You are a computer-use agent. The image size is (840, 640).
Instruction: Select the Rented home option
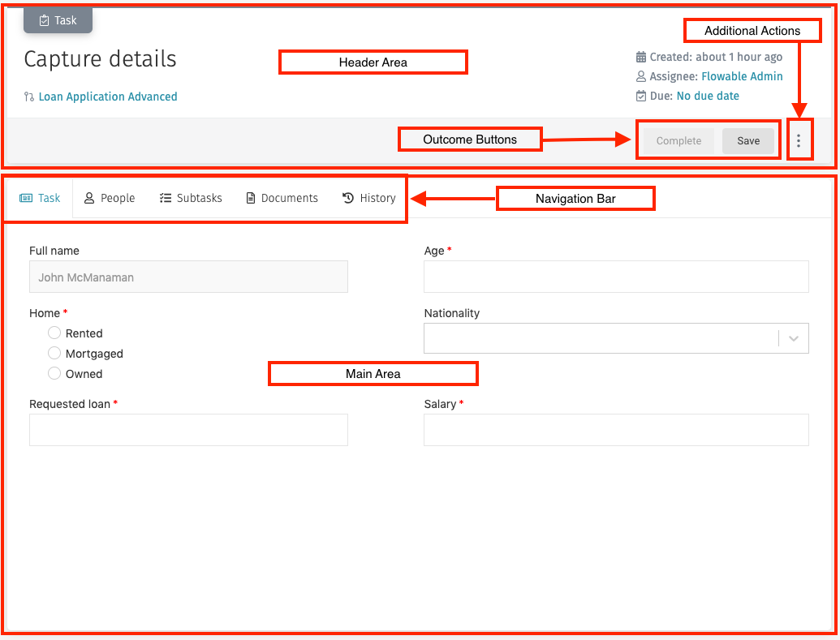54,333
